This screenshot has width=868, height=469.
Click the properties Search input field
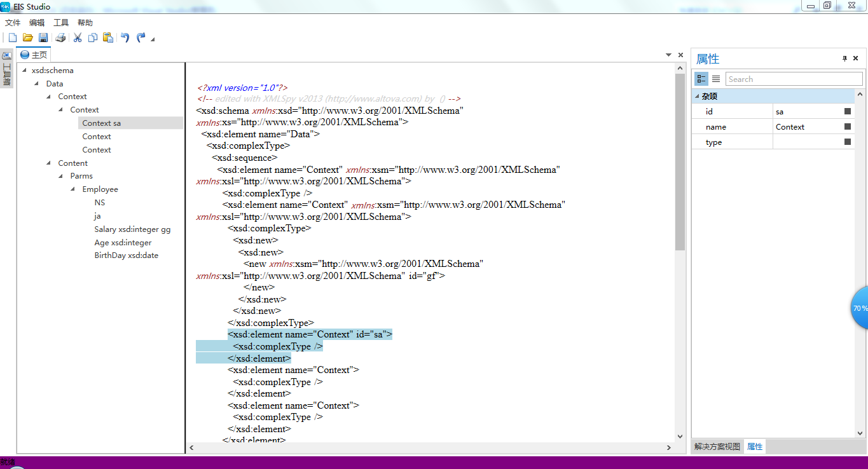pos(794,79)
